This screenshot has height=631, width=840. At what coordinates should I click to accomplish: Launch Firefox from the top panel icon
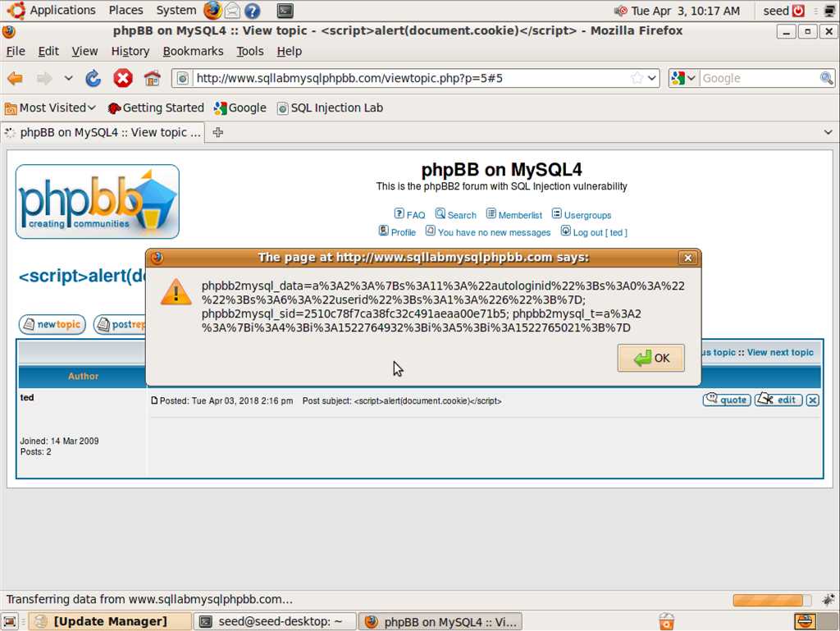212,10
